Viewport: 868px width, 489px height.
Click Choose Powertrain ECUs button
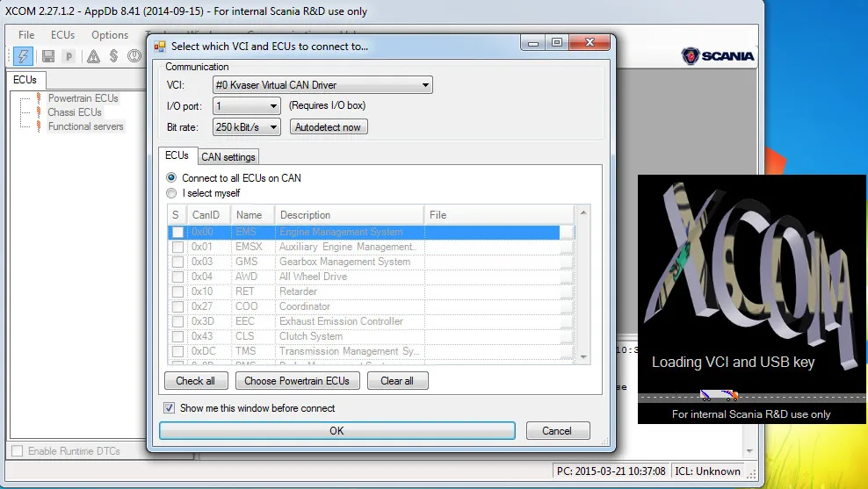tap(297, 381)
